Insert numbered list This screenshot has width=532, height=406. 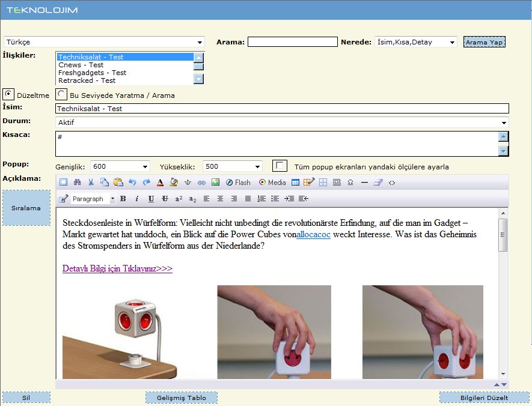click(x=261, y=199)
